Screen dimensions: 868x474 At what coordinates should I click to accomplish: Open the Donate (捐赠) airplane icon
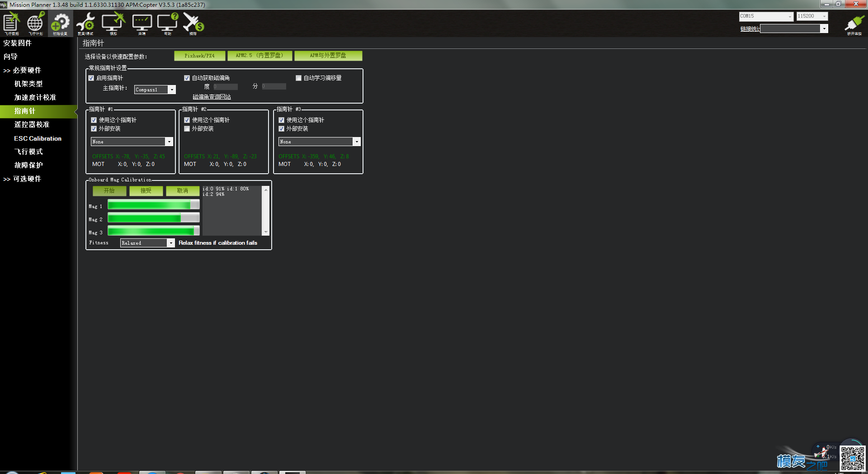[193, 24]
